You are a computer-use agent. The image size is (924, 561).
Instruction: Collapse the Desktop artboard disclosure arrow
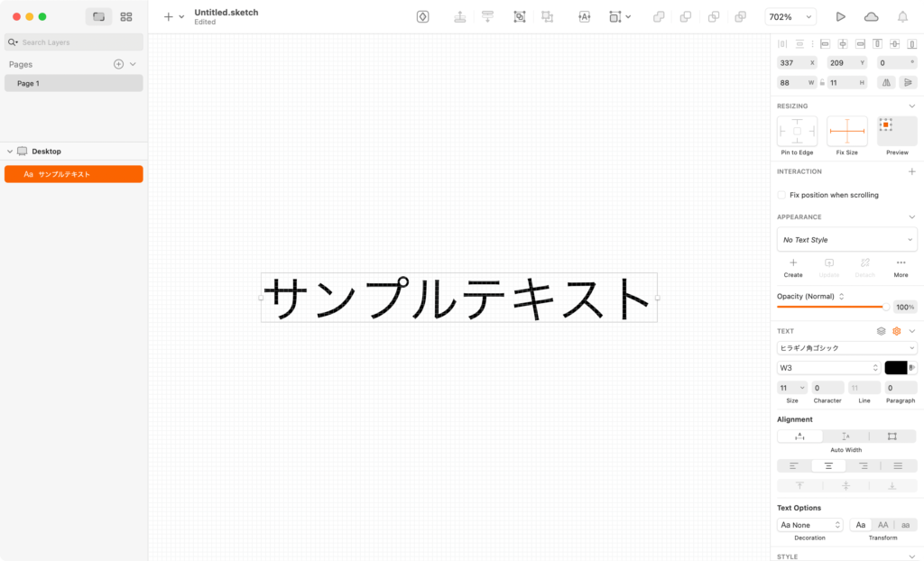[x=10, y=152]
